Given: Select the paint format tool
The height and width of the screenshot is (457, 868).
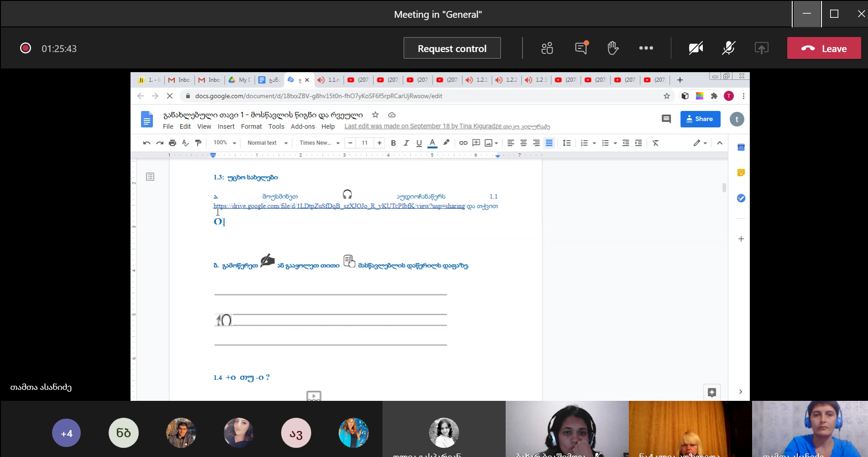Looking at the screenshot, I should (198, 143).
